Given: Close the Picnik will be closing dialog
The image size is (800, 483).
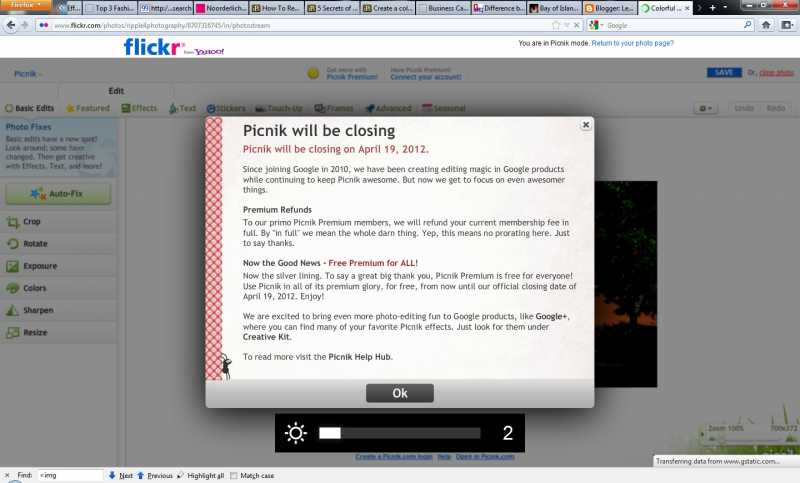Looking at the screenshot, I should (x=586, y=125).
